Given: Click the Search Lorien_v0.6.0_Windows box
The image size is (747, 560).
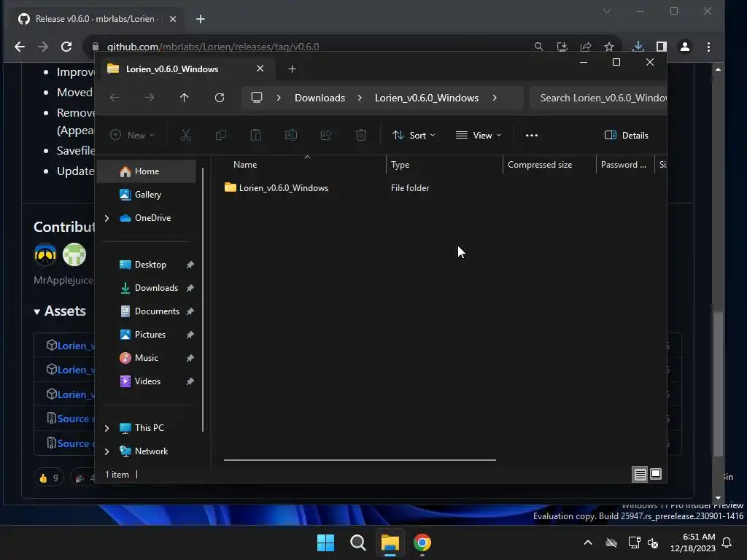Looking at the screenshot, I should (598, 98).
